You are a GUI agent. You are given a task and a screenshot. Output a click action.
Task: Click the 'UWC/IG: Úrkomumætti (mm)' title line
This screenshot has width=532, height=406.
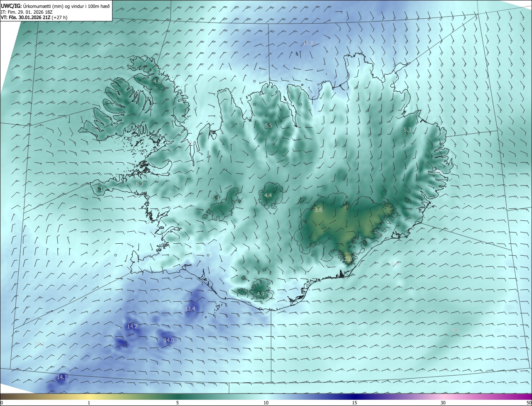point(55,6)
